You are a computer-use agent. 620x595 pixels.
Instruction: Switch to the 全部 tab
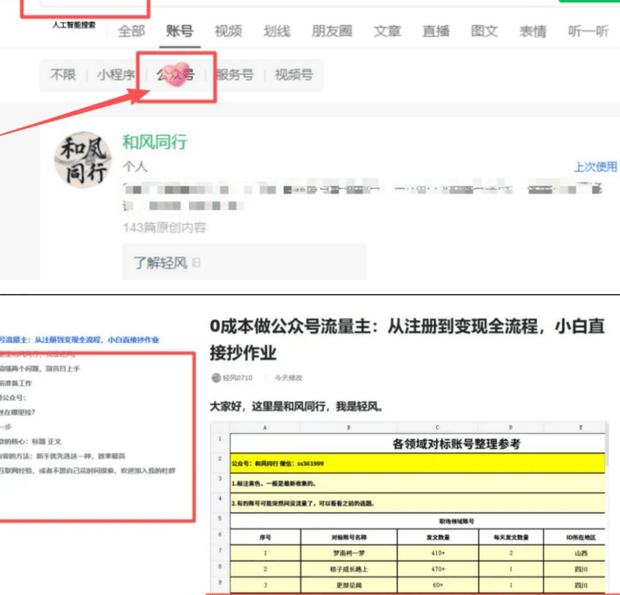coord(132,31)
